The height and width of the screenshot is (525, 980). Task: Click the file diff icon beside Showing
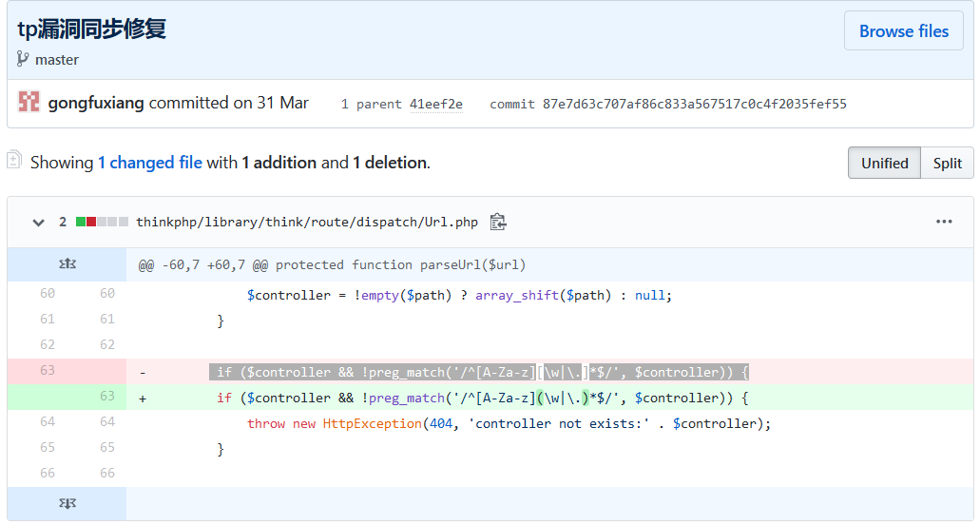click(x=14, y=162)
